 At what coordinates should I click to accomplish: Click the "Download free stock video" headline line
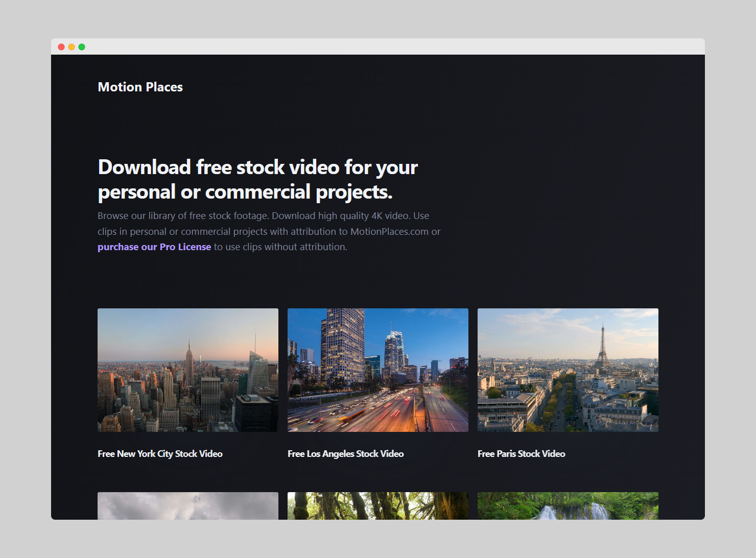click(257, 167)
